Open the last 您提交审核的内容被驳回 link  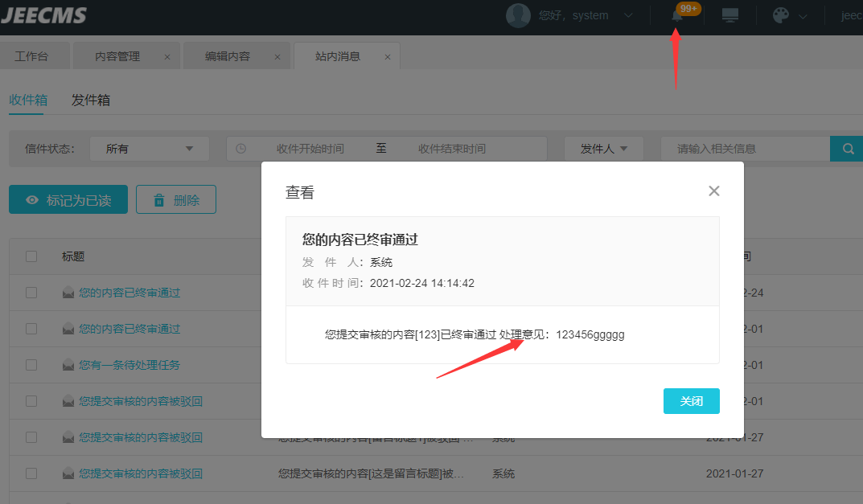click(x=141, y=473)
